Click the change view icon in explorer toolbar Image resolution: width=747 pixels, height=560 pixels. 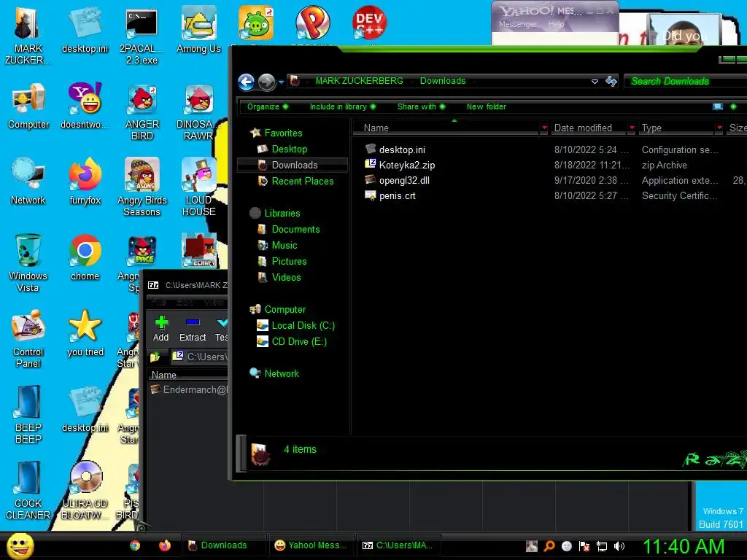click(x=718, y=106)
